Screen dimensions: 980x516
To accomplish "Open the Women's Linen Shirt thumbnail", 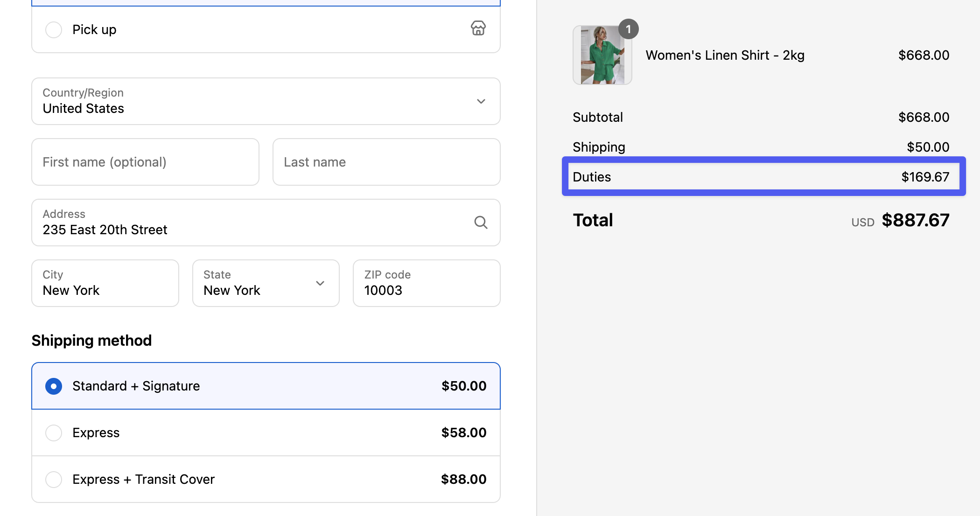I will 602,56.
